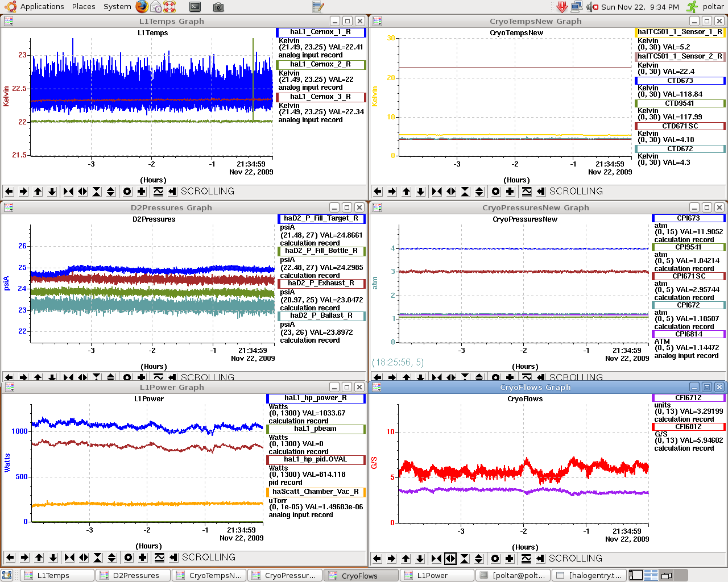The image size is (728, 582).
Task: Select CTD671SC legend entry in CryoTempsNew
Action: tap(680, 126)
